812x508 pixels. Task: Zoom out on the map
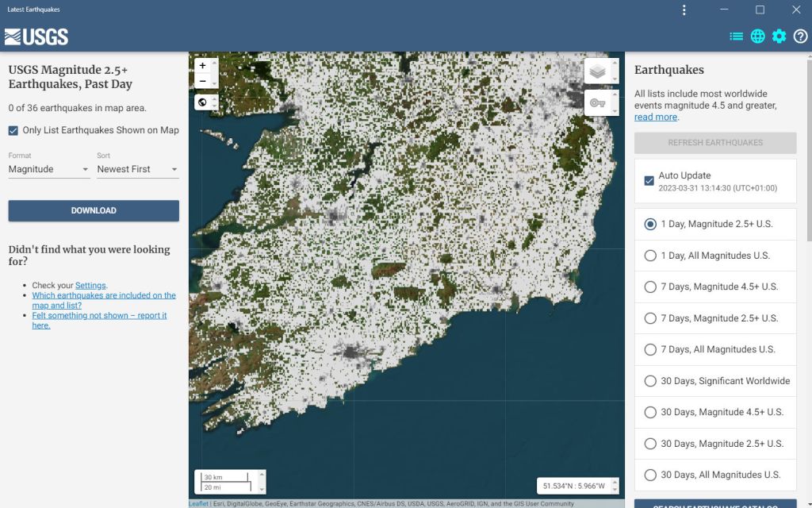point(203,81)
